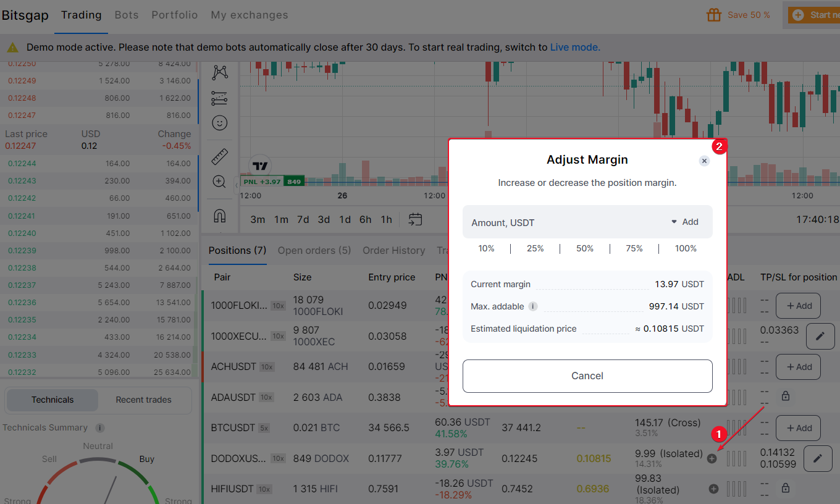The height and width of the screenshot is (504, 840).
Task: Click the gift Save 50% icon
Action: click(x=714, y=15)
